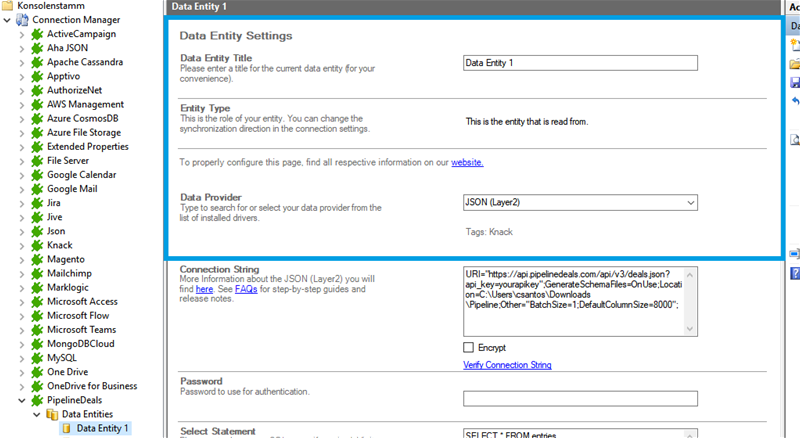Expand the Jira connection node

click(x=23, y=202)
